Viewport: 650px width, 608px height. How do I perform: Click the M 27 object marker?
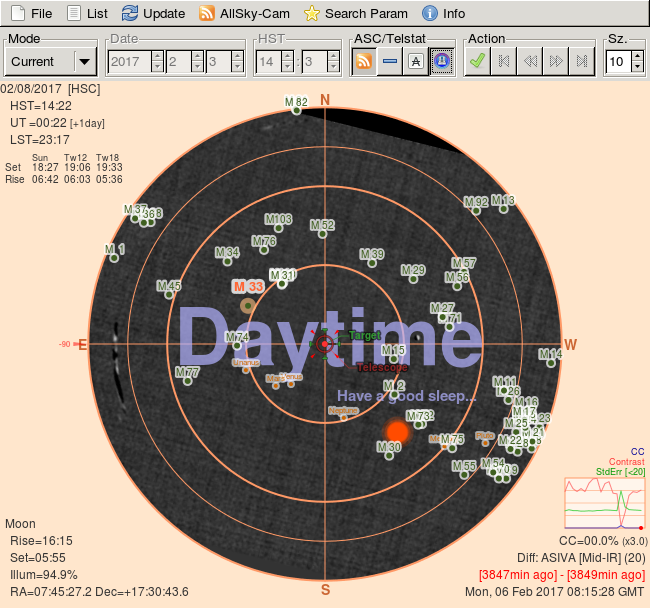pos(442,317)
